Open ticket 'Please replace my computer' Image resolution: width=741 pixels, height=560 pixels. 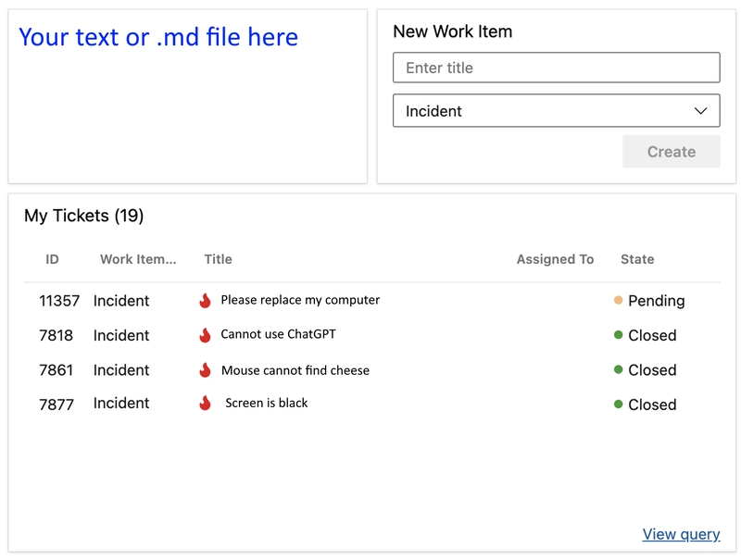coord(300,300)
